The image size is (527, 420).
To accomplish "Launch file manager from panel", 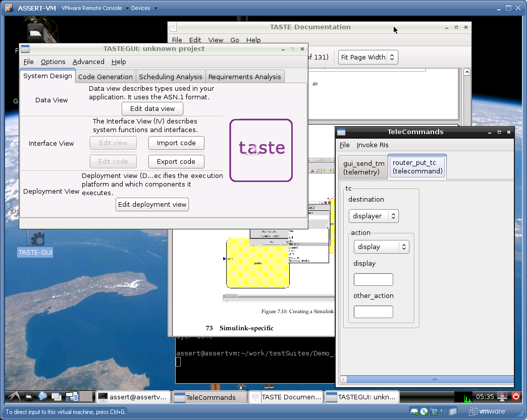I will [29, 397].
